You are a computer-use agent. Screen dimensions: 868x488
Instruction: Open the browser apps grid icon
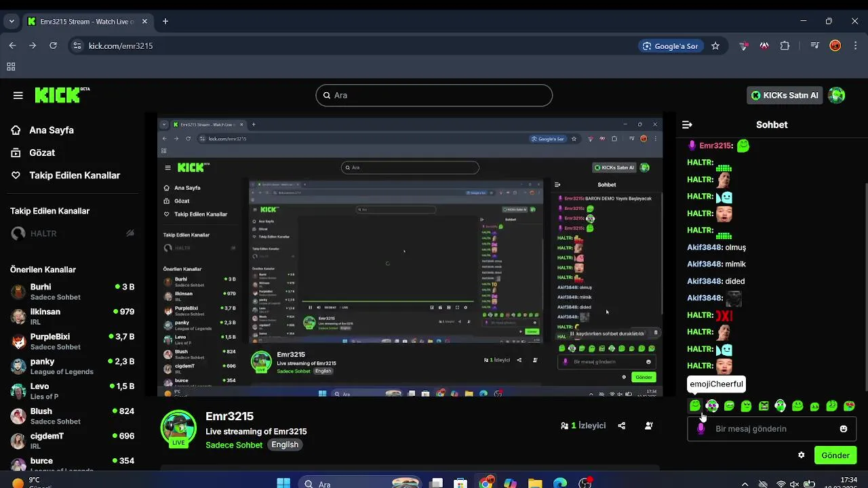[x=11, y=66]
